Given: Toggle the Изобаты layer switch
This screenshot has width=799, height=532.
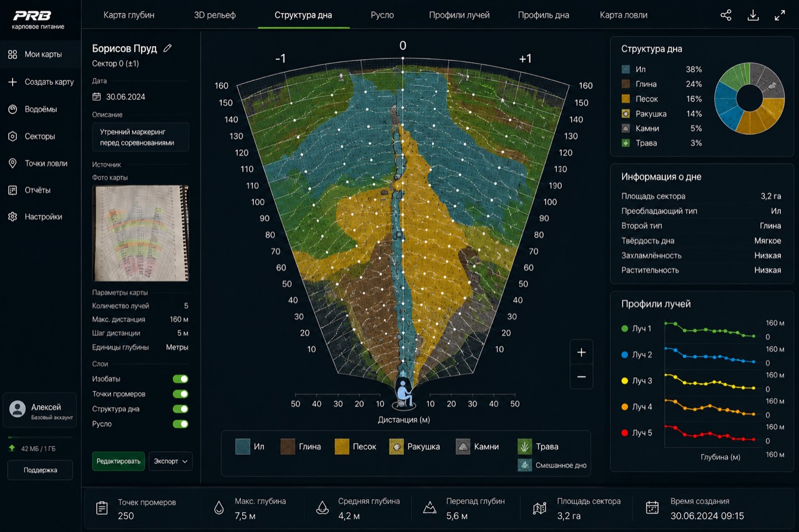Looking at the screenshot, I should 180,379.
